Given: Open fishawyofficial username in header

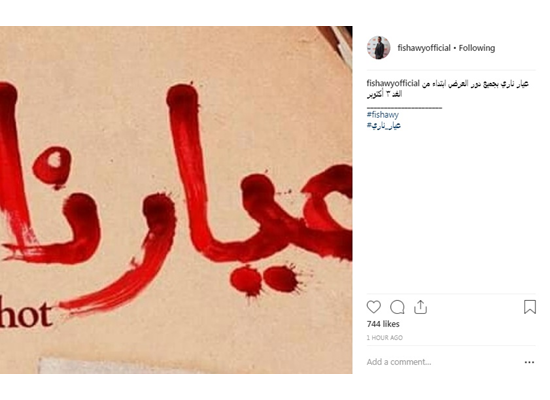Looking at the screenshot, I should tap(424, 48).
